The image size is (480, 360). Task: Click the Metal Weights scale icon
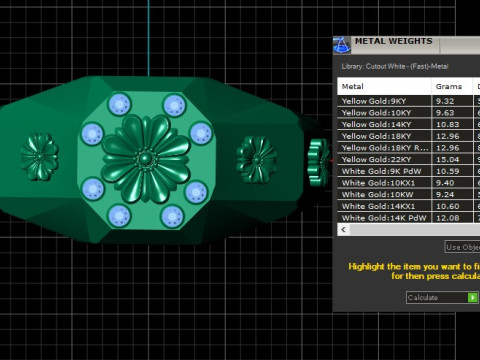coord(342,45)
